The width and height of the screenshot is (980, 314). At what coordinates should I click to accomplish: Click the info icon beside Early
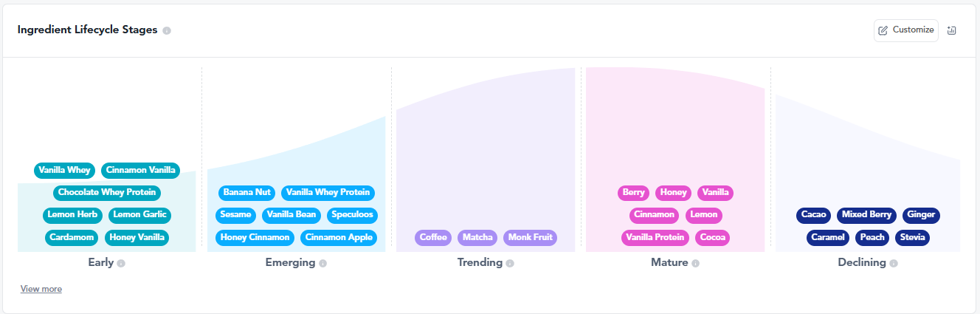pyautogui.click(x=121, y=263)
